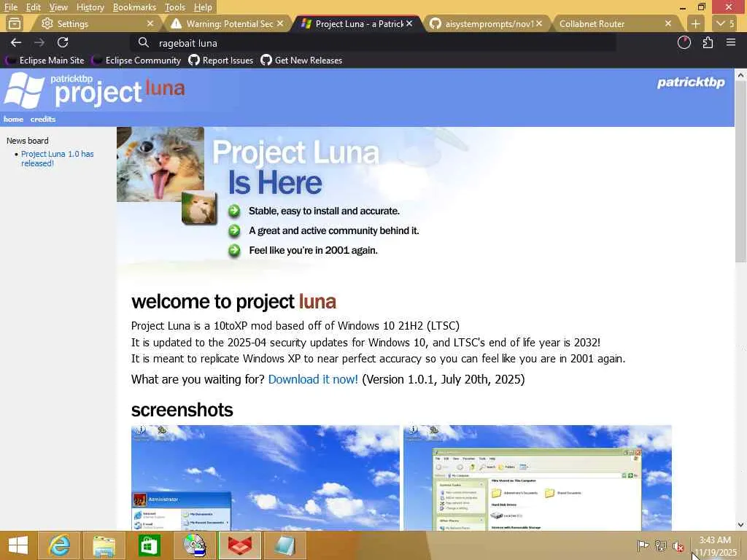Viewport: 747px width, 560px height.
Task: Open the Get New Releases bookmark
Action: (301, 61)
